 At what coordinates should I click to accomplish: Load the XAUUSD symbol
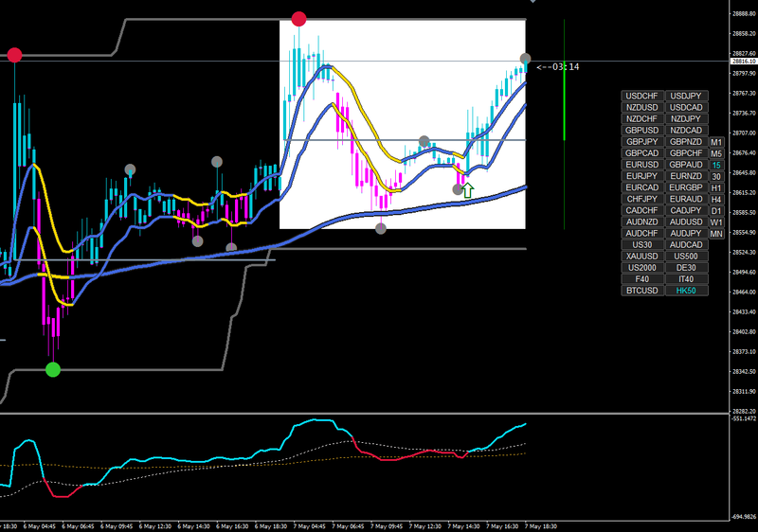click(642, 256)
